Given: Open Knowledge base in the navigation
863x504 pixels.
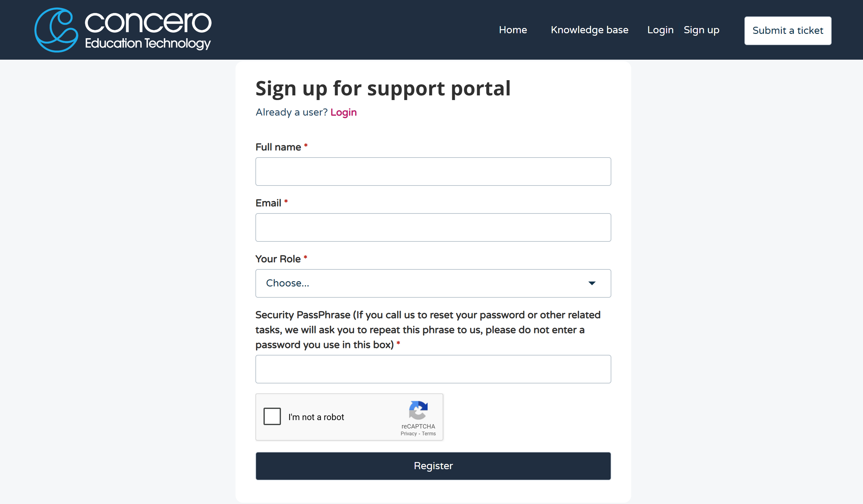Looking at the screenshot, I should (589, 30).
